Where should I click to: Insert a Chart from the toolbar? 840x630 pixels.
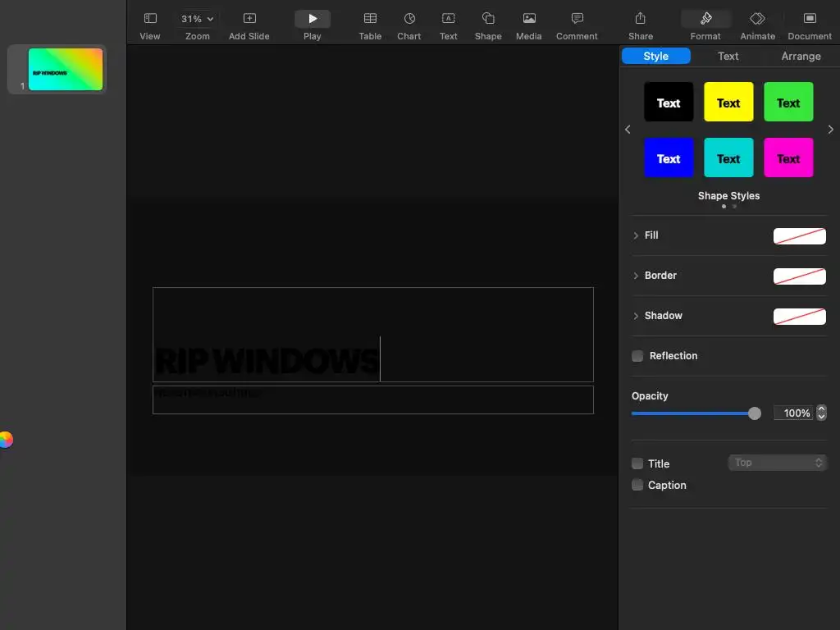[409, 26]
